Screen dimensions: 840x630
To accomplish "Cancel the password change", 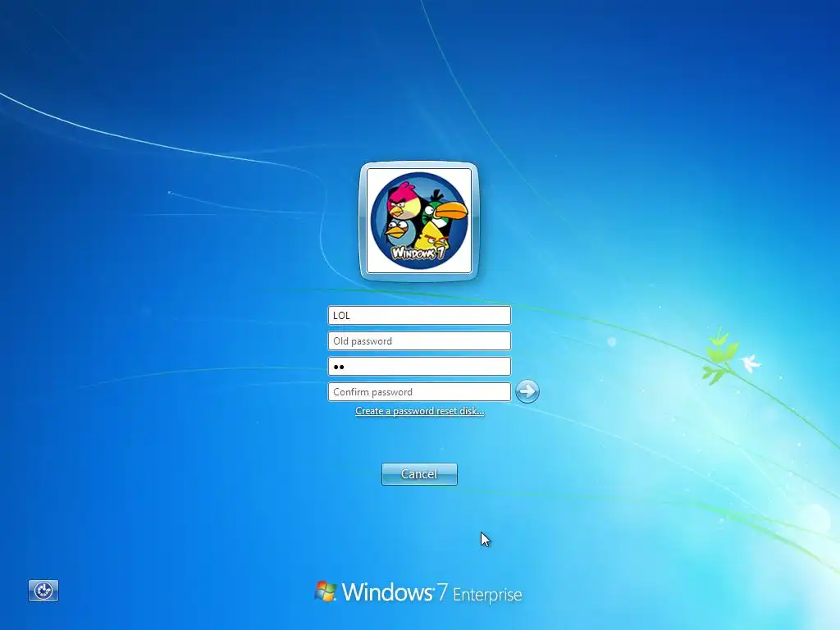I will pos(419,474).
